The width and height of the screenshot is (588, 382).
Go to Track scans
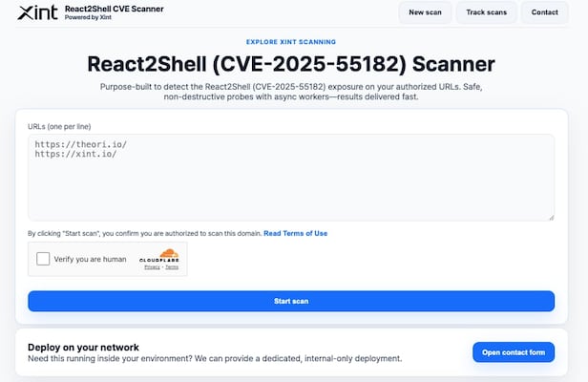[x=486, y=12]
